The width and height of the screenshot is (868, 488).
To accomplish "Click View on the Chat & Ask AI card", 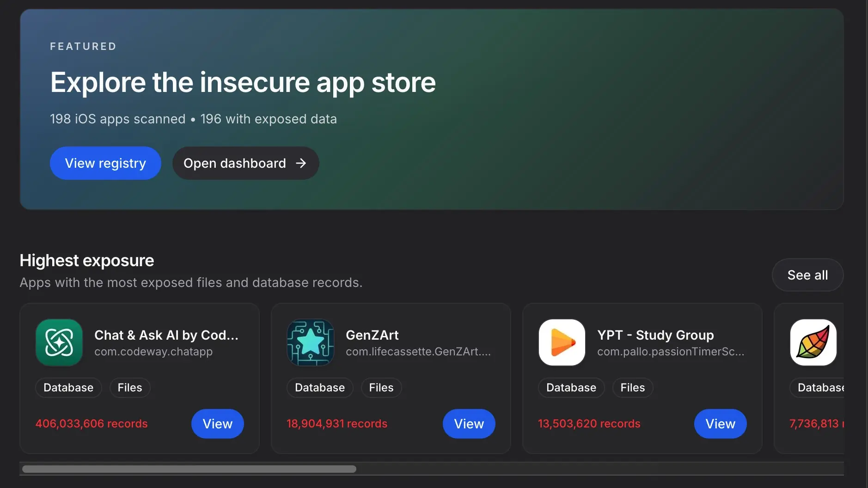I will click(x=217, y=424).
